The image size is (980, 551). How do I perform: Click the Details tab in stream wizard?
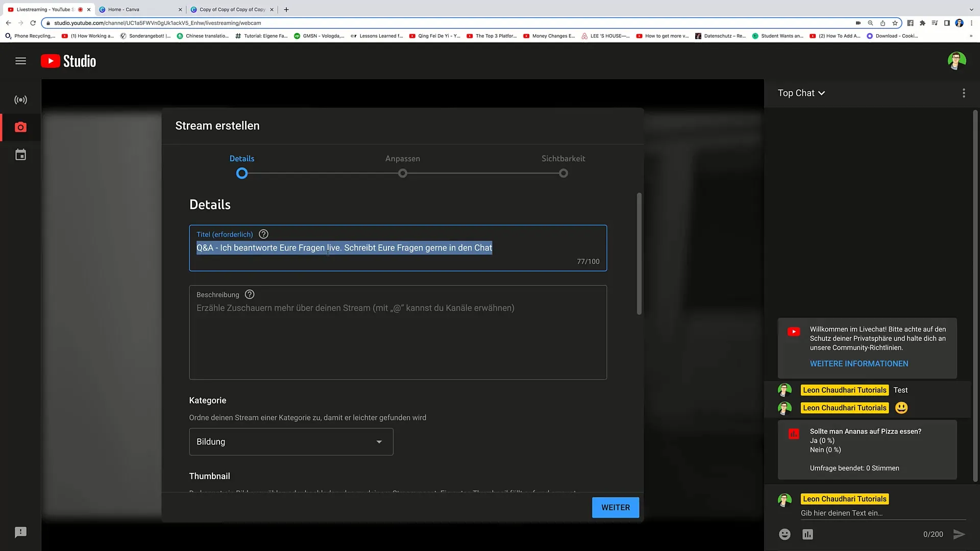(x=241, y=158)
